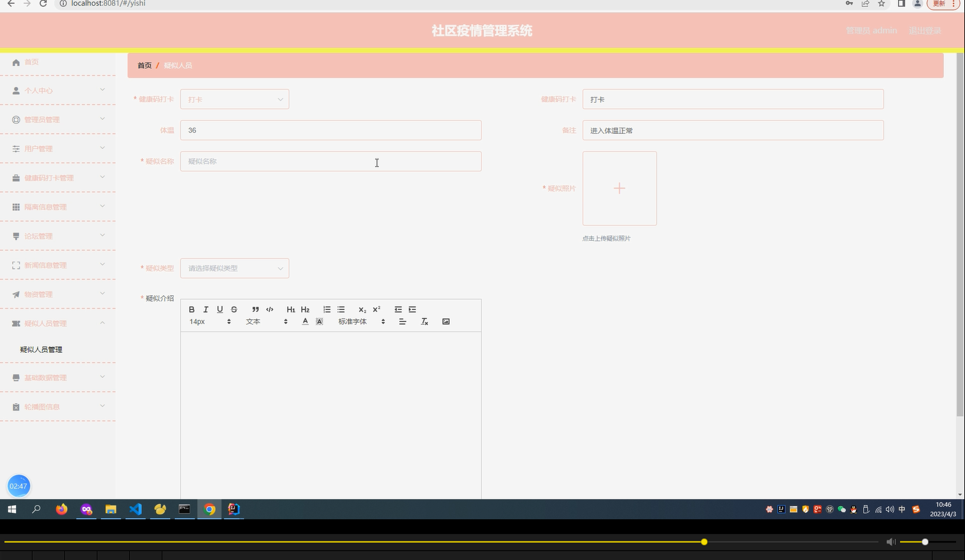Navigate to 论坛管理 in the sidebar

click(x=39, y=236)
